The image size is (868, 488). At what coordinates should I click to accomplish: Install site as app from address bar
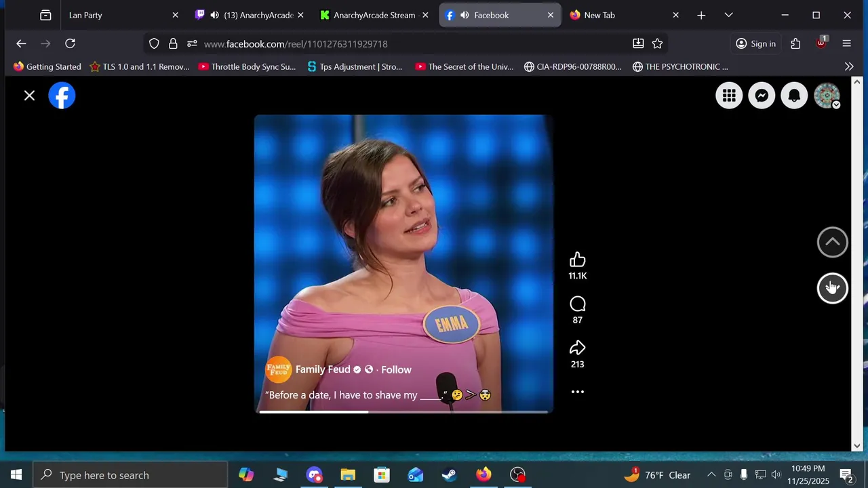click(x=638, y=43)
